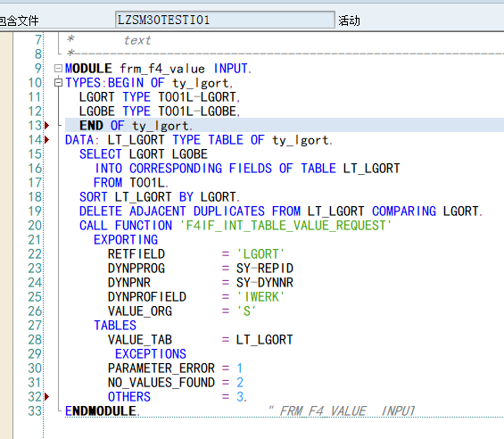Click 'F4IF_INT_TABLE_VALUE_REQUEST' function name string

coord(285,226)
